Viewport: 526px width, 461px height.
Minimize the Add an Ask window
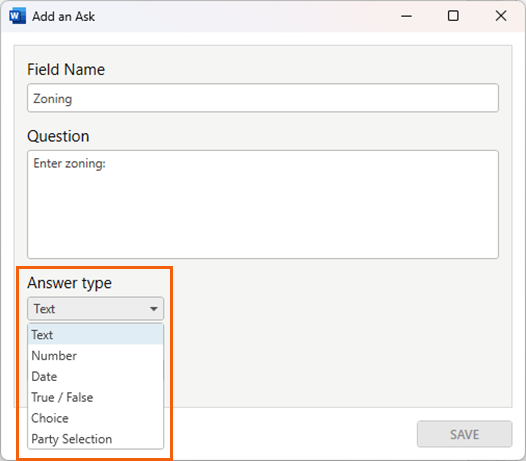coord(406,16)
